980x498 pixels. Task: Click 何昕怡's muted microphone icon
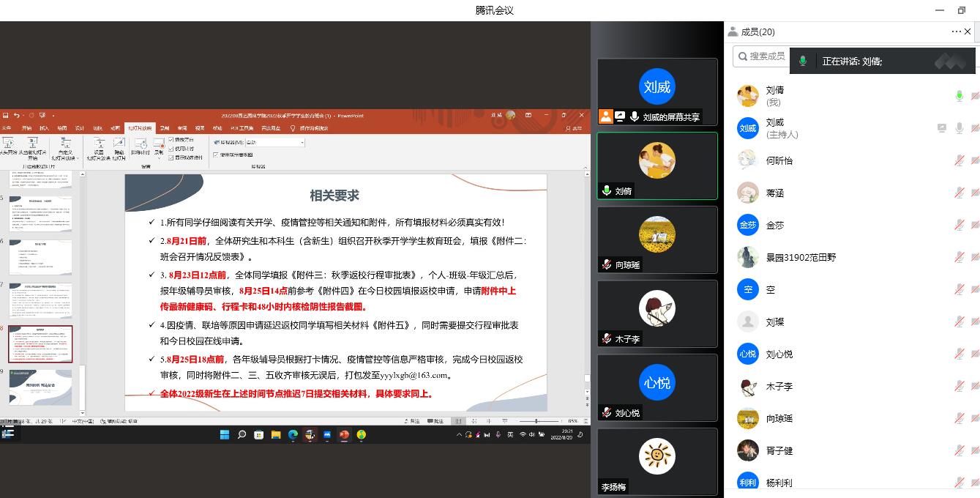[959, 160]
